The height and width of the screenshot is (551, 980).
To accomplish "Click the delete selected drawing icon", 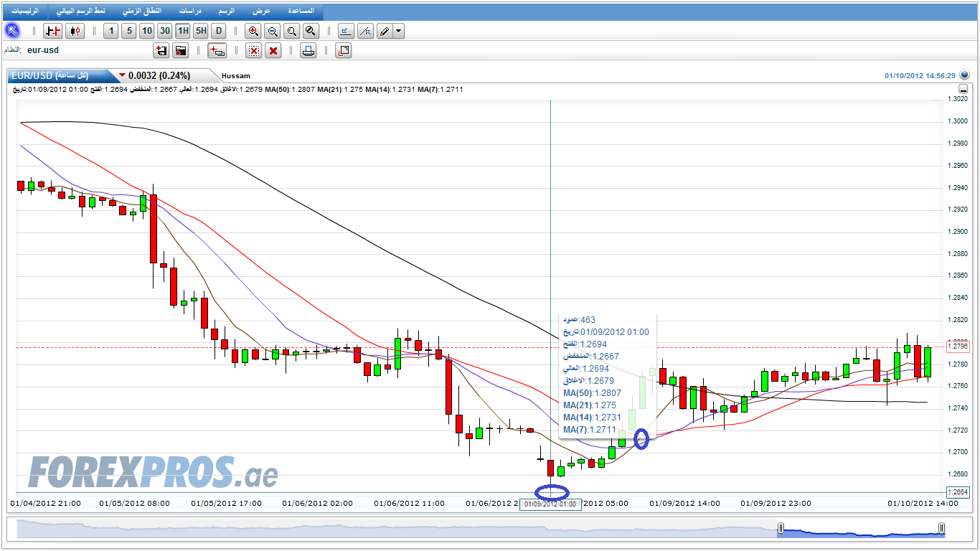I will (x=253, y=50).
